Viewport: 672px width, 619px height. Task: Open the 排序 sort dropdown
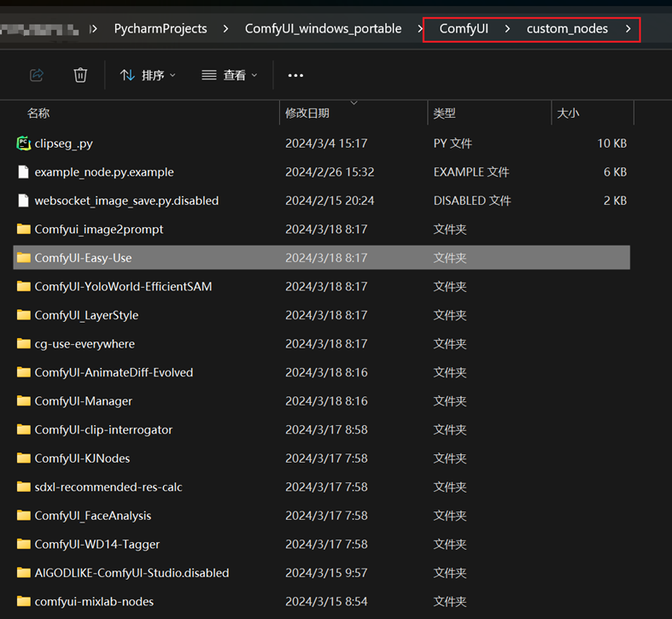(x=148, y=75)
